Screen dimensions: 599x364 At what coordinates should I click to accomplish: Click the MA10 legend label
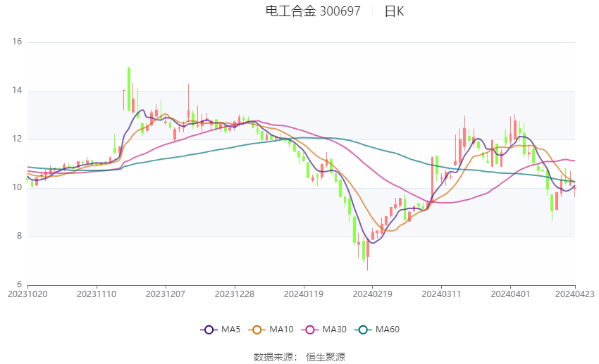click(281, 330)
